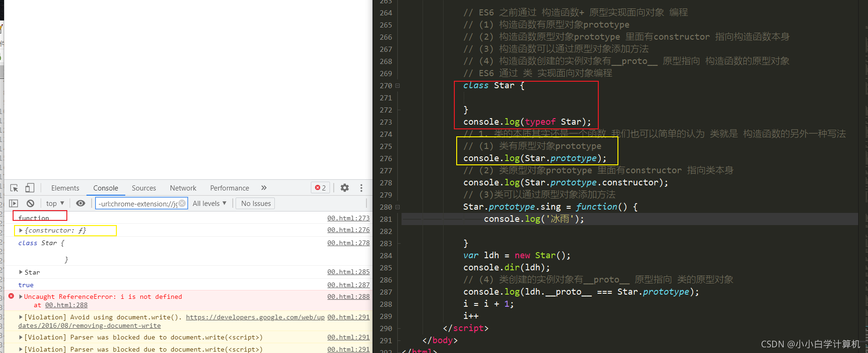Open the developers.google.com link
This screenshot has height=353, width=868.
[x=255, y=317]
